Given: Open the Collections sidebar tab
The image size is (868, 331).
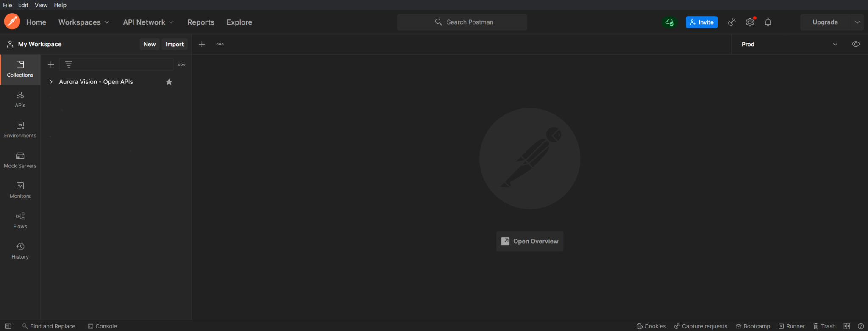Looking at the screenshot, I should [x=20, y=69].
